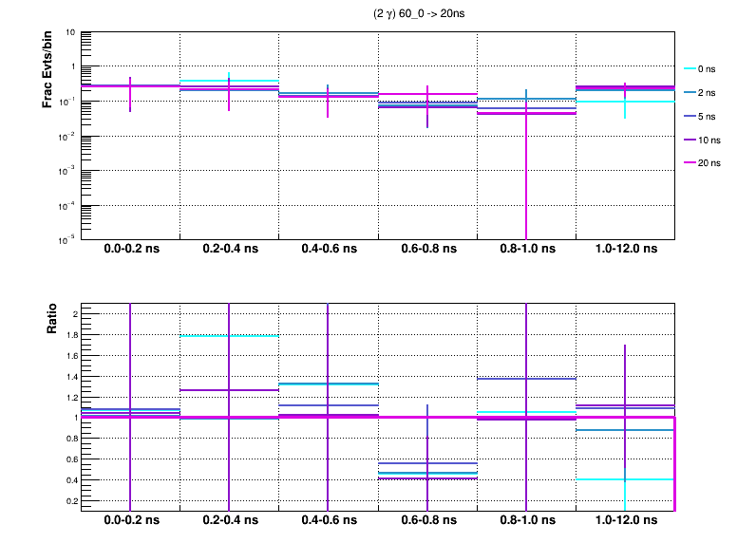Image resolution: width=756 pixels, height=543 pixels.
Task: Select the 'Frac Evts/bin' y-axis title
Action: tap(47, 69)
